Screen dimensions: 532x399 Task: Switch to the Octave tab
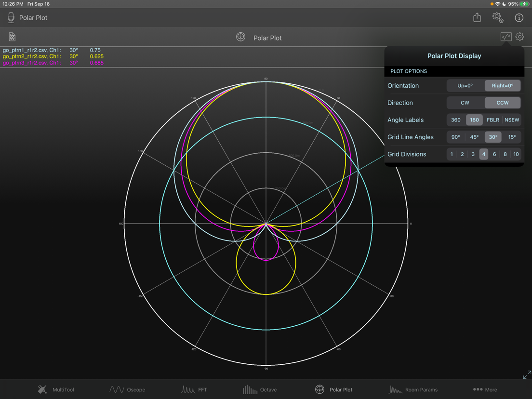point(260,389)
